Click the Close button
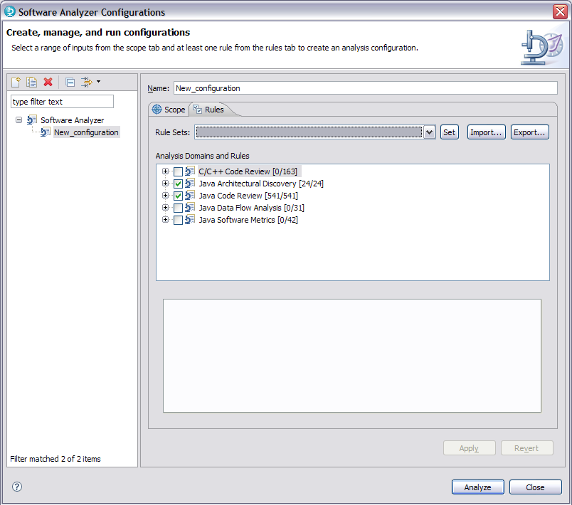The image size is (572, 505). (535, 487)
